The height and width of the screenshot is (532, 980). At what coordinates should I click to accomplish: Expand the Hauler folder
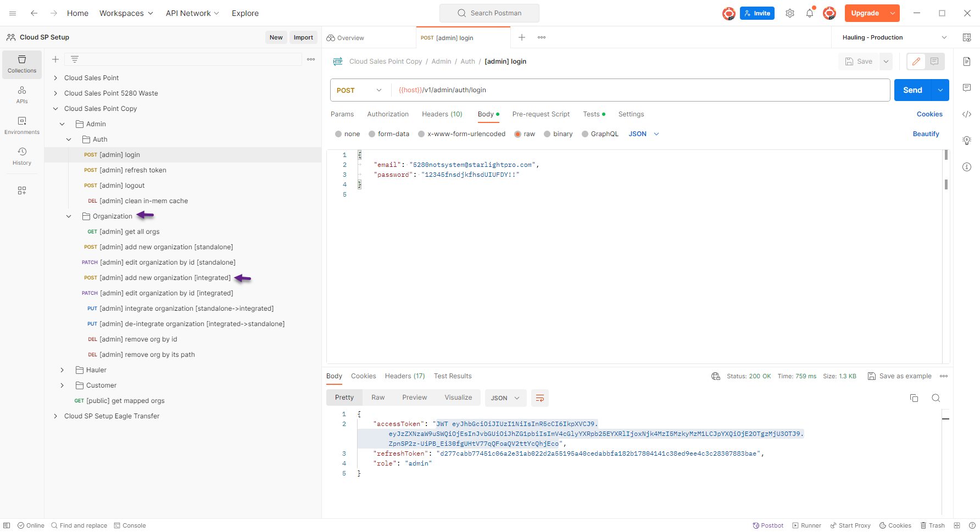[62, 370]
